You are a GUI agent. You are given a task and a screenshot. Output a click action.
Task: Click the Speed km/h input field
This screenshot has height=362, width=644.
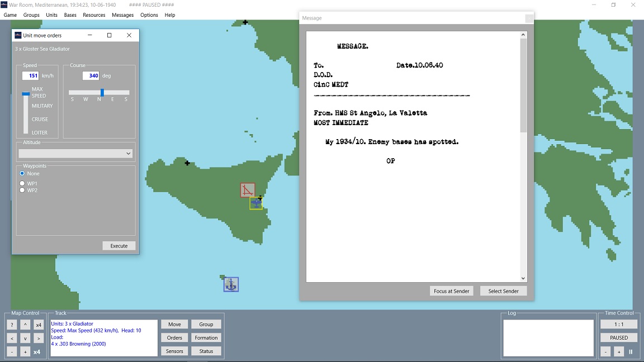click(30, 76)
